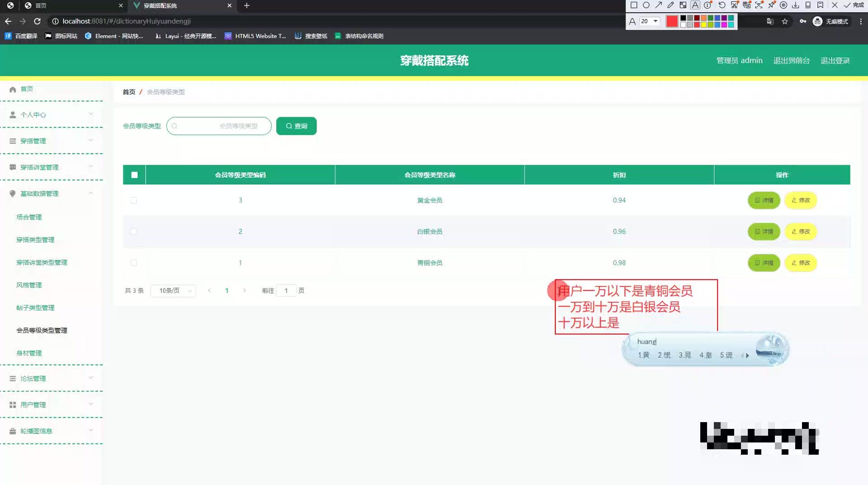
Task: Open 风格管理 in sidebar
Action: click(29, 285)
